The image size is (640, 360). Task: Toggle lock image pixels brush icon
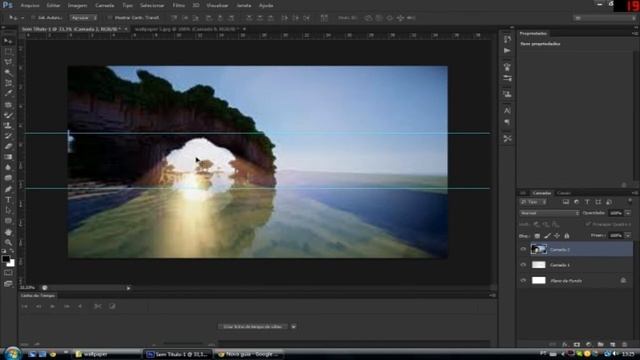click(x=547, y=236)
